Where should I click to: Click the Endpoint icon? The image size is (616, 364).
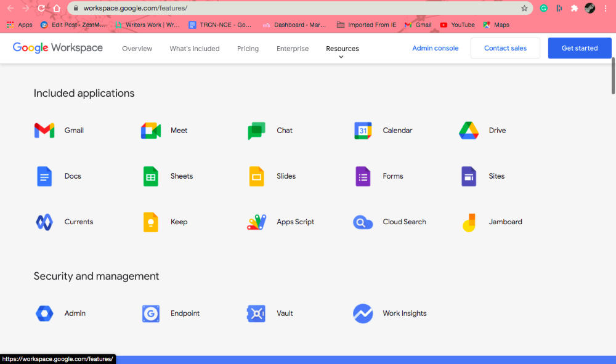151,313
